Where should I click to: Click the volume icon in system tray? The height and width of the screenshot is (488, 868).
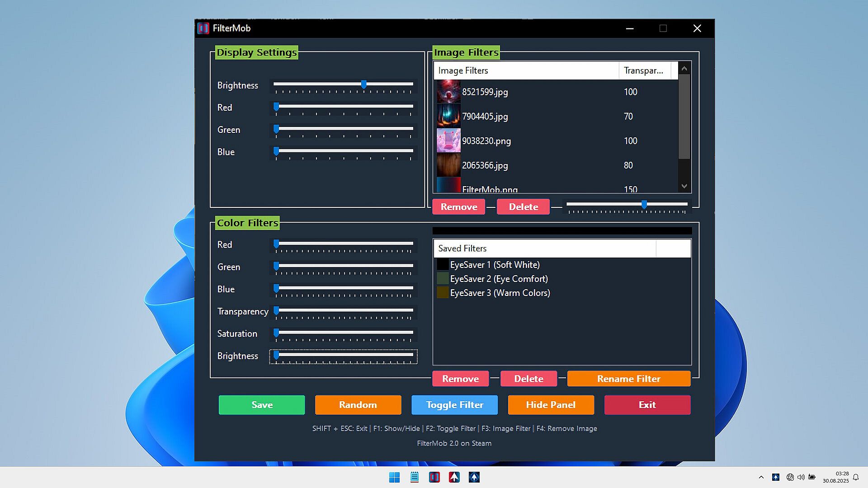click(801, 477)
